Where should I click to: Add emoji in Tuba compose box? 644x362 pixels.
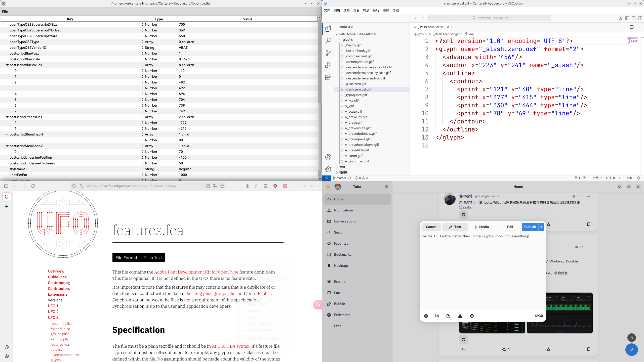(x=472, y=316)
